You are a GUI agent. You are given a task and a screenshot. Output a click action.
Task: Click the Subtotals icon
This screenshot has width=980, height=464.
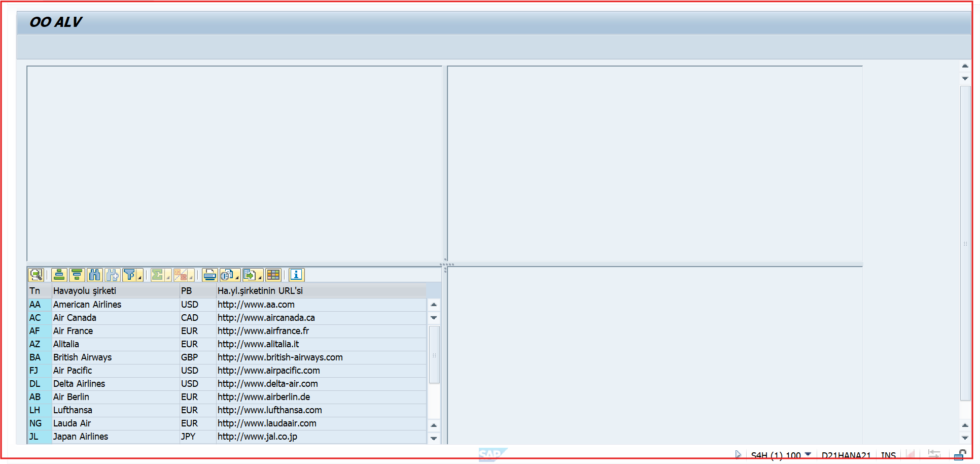coord(181,275)
